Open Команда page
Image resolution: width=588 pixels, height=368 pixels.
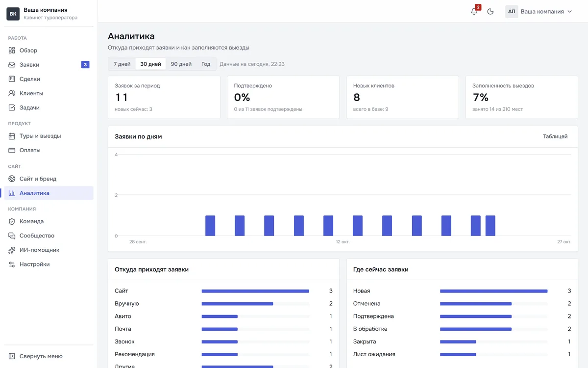[49, 221]
